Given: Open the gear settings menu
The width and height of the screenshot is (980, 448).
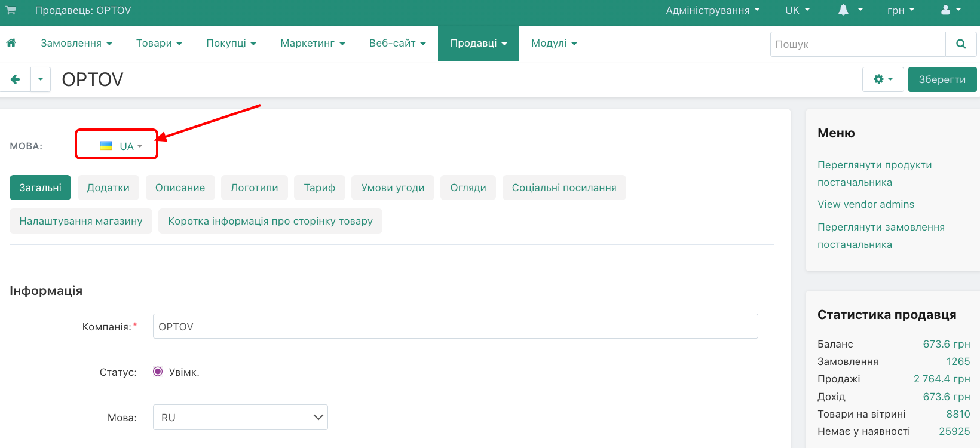Looking at the screenshot, I should [x=883, y=79].
